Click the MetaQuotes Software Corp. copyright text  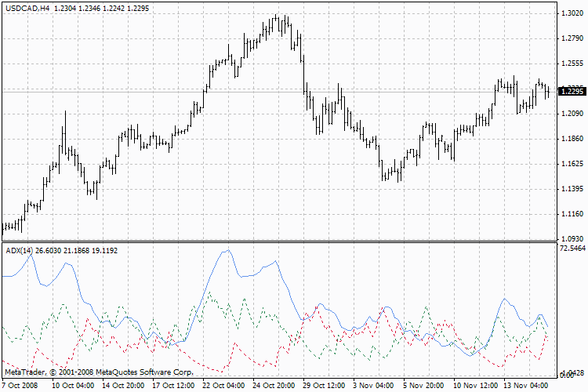[x=98, y=369]
